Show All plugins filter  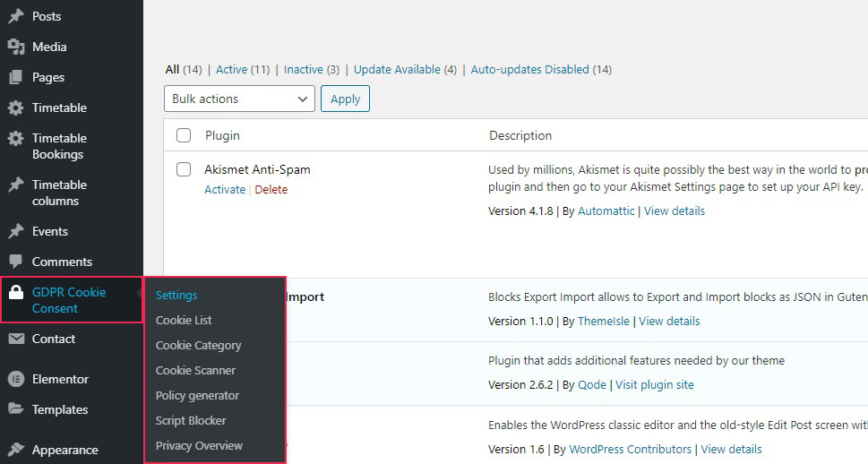[x=172, y=69]
